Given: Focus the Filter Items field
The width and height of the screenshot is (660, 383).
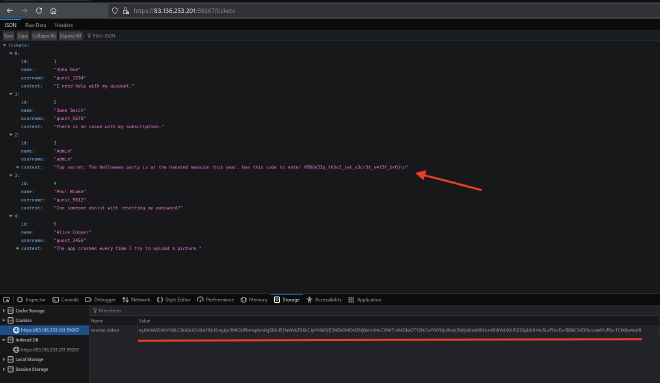Looking at the screenshot, I should click(x=109, y=311).
